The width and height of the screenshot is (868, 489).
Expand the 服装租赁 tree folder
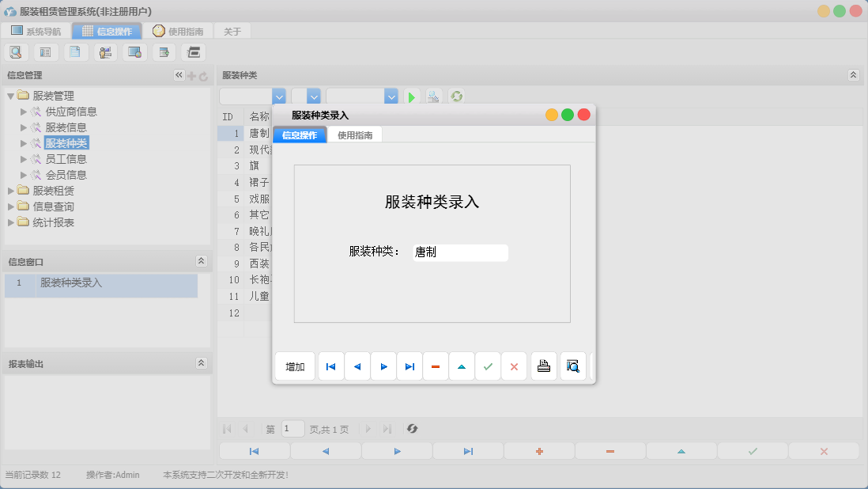pyautogui.click(x=11, y=191)
